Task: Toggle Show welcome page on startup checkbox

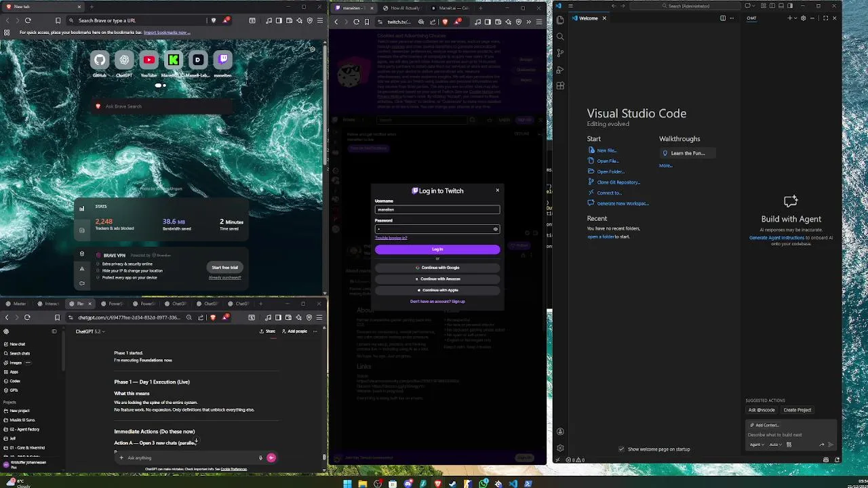Action: [621, 449]
